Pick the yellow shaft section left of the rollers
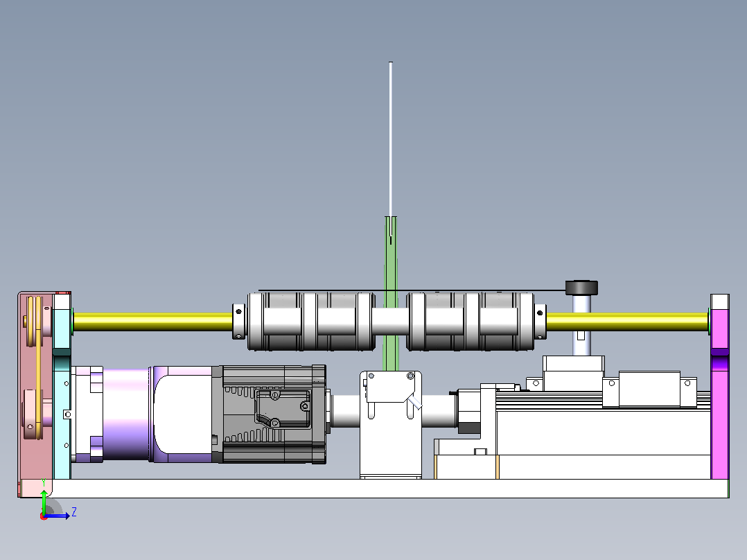 (153, 322)
